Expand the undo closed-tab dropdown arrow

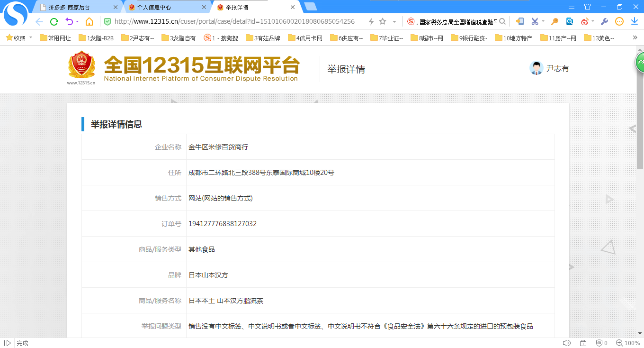[x=77, y=21]
